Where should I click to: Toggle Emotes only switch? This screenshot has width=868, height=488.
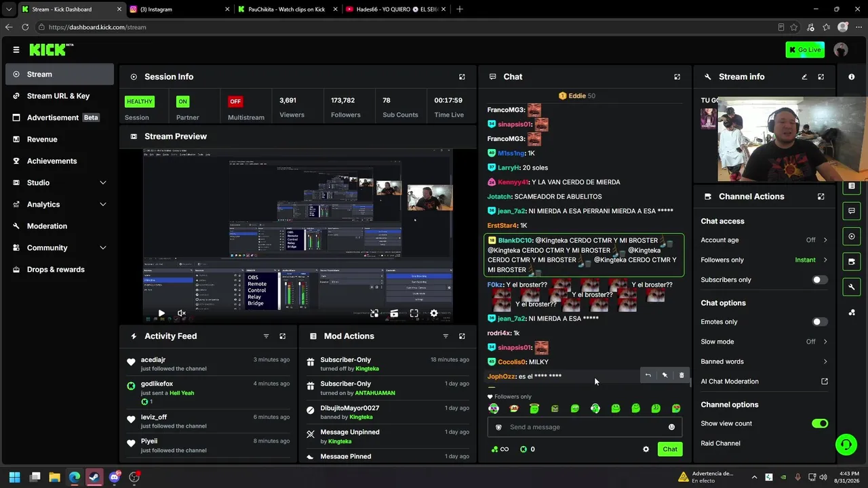click(x=820, y=322)
